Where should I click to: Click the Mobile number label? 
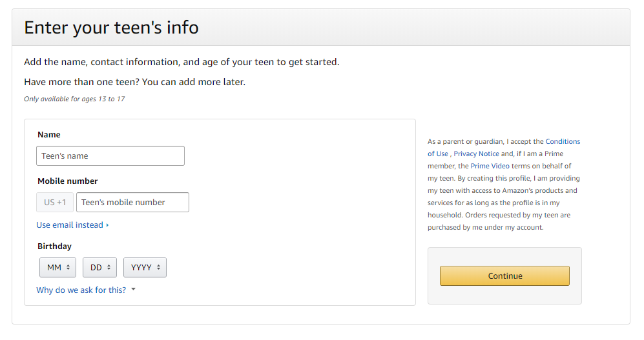(68, 181)
